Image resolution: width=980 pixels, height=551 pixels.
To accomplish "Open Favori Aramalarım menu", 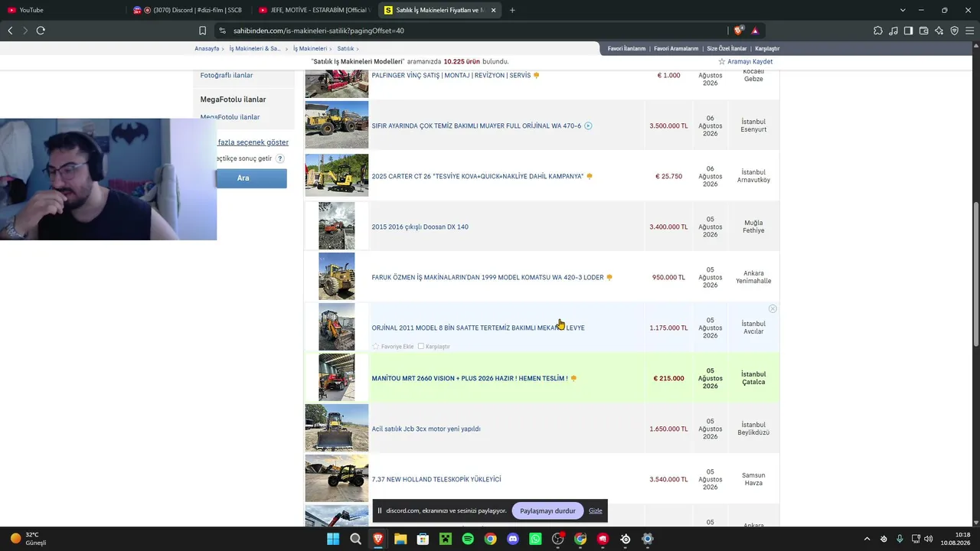I will pyautogui.click(x=676, y=48).
